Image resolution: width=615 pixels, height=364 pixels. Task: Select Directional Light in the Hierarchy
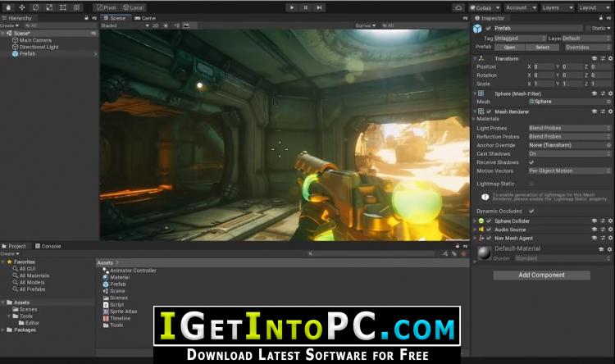39,47
